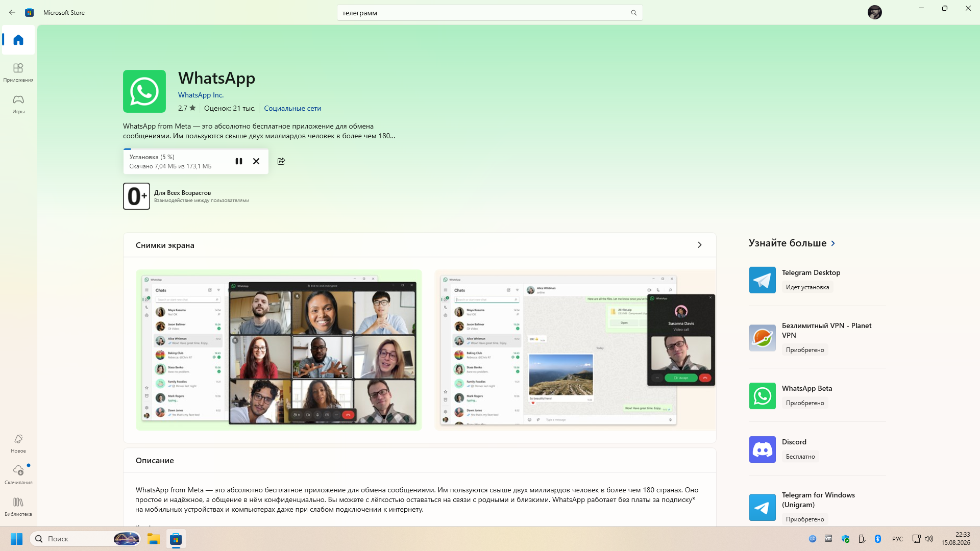Click the "Установка (5 %)" status text

pos(152,157)
